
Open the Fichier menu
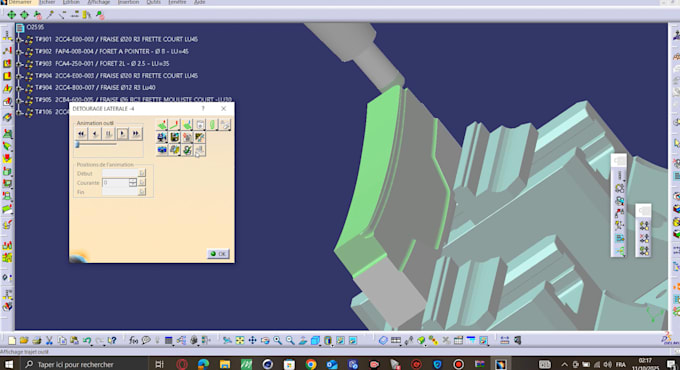[46, 2]
